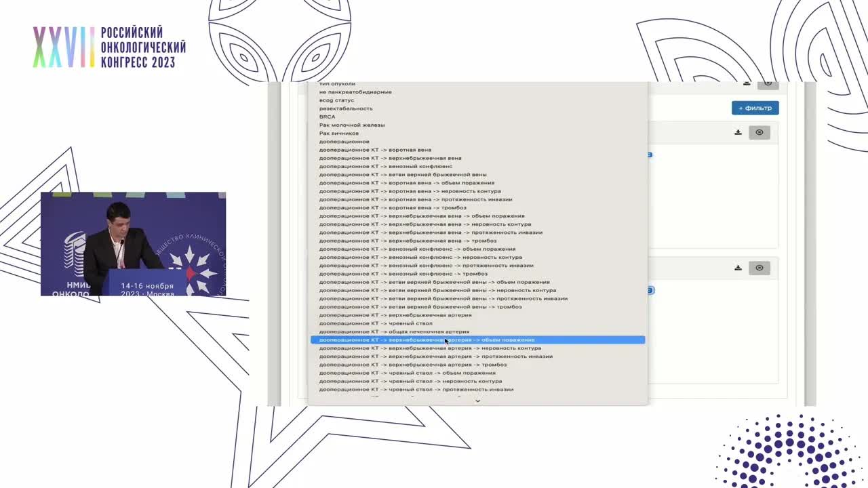Click the lowest circle-x remove button
Image resolution: width=868 pixels, height=488 pixels.
coord(759,268)
